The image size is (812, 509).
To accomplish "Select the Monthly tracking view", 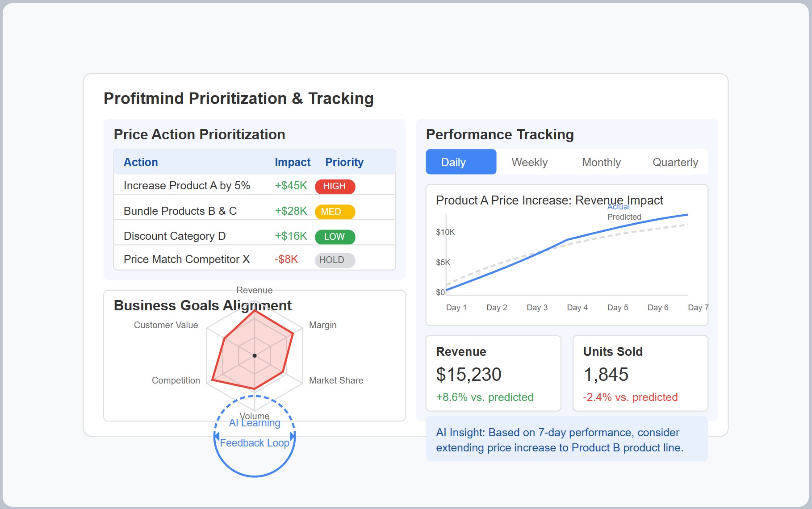I will tap(601, 162).
